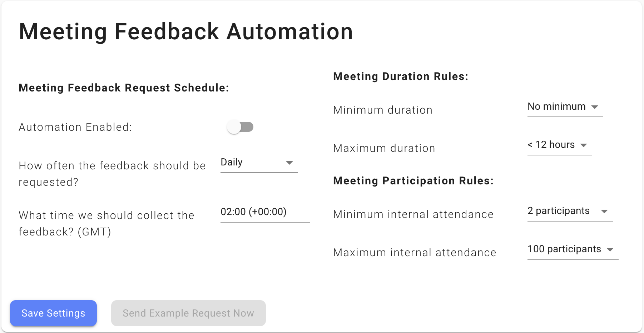
Task: Click the arrow beside 100 participants
Action: point(610,250)
